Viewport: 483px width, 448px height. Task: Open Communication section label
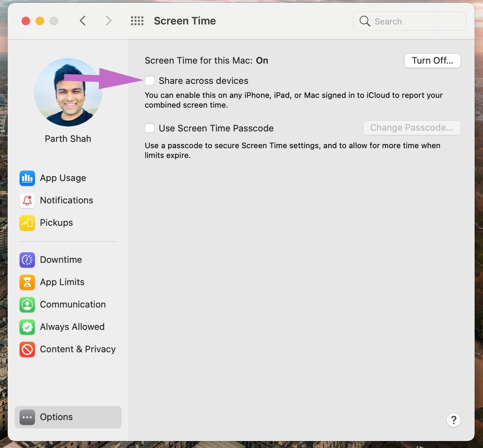[73, 304]
